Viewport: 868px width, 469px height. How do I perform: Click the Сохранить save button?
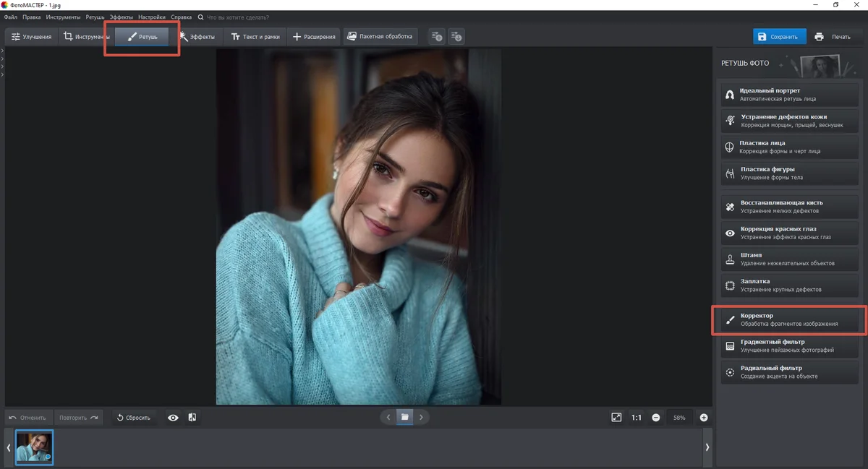[x=778, y=36]
